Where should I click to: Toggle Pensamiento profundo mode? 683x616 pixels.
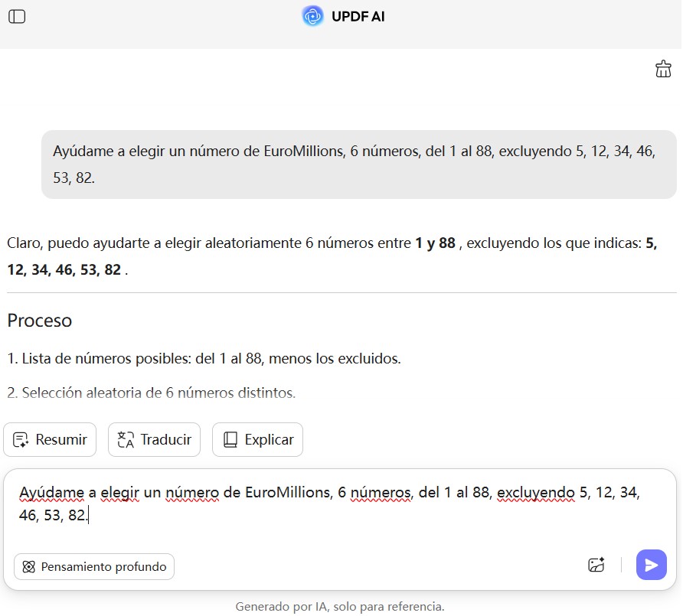[94, 566]
